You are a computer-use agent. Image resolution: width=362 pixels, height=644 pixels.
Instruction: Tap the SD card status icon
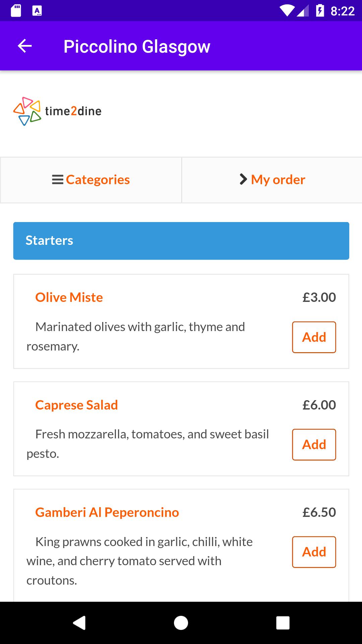(x=16, y=11)
